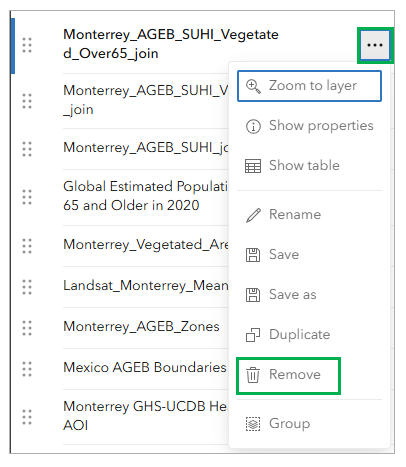Select the Mexico AGEB Boundaries layer

click(x=145, y=368)
